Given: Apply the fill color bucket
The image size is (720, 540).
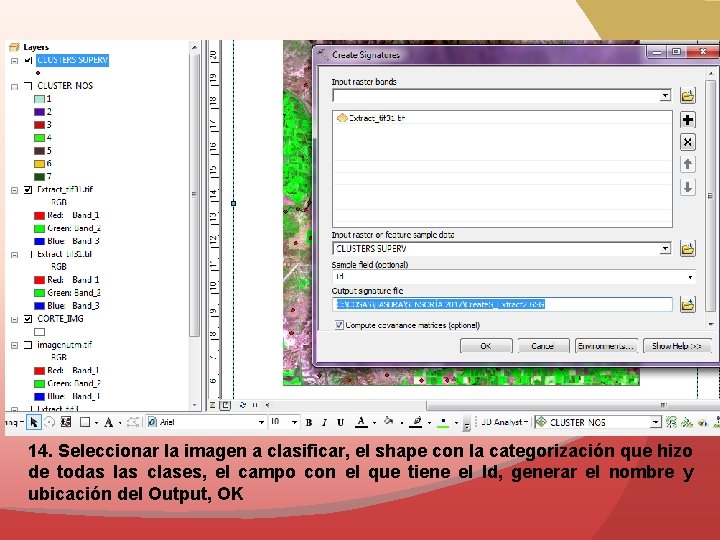Looking at the screenshot, I should [x=388, y=422].
